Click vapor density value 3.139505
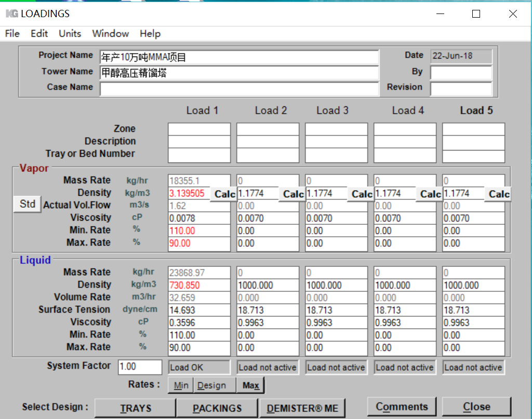The height and width of the screenshot is (419, 532). (189, 193)
